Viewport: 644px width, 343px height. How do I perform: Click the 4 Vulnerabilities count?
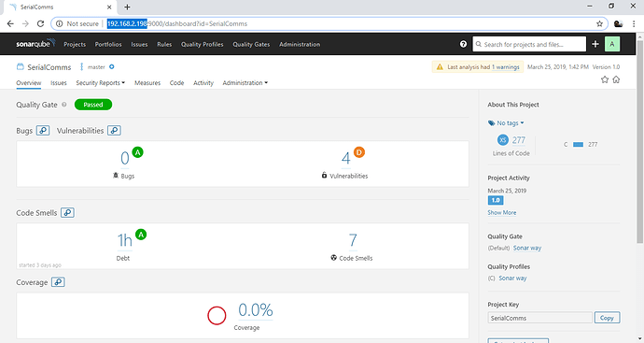click(x=346, y=158)
